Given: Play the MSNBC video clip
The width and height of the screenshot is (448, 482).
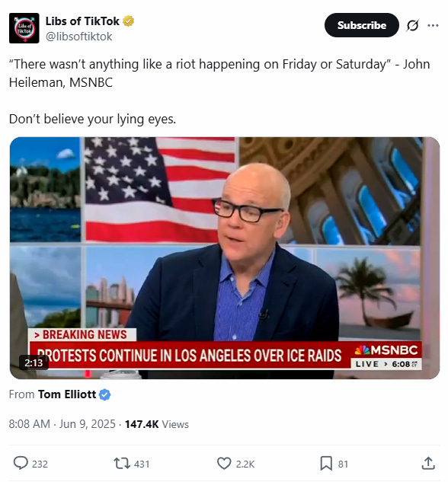Looking at the screenshot, I should coord(225,258).
